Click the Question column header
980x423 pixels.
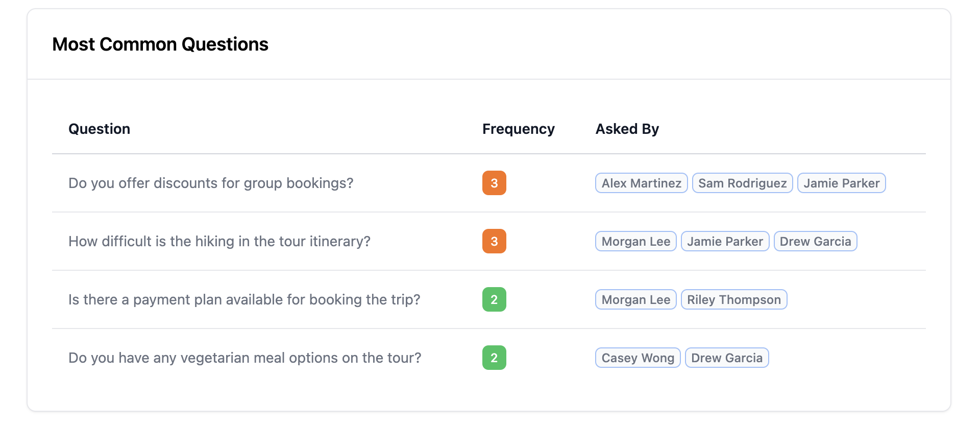[99, 129]
